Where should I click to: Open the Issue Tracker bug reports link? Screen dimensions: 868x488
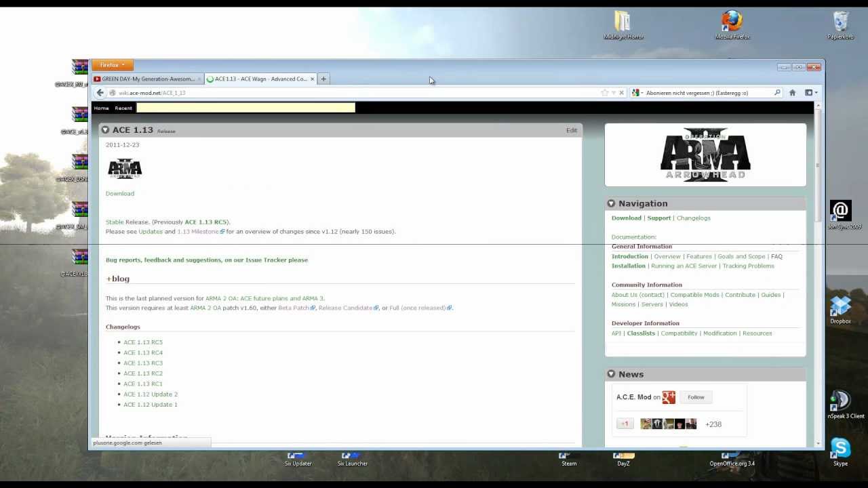click(207, 260)
